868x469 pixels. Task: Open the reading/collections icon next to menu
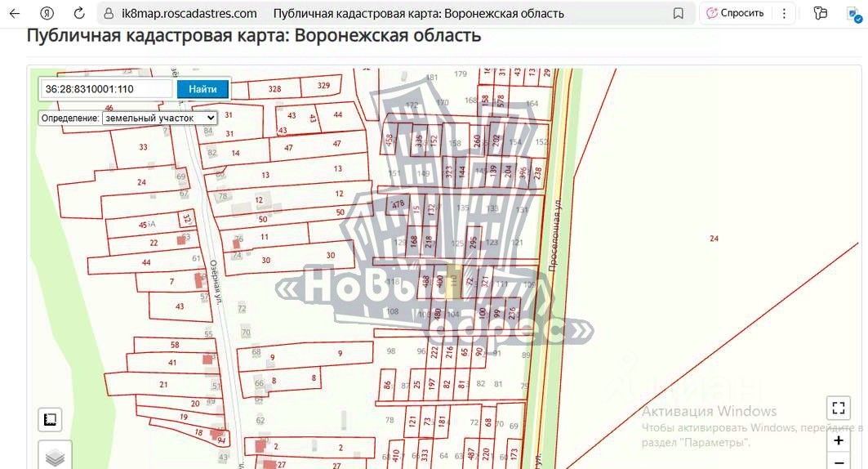[x=821, y=13]
